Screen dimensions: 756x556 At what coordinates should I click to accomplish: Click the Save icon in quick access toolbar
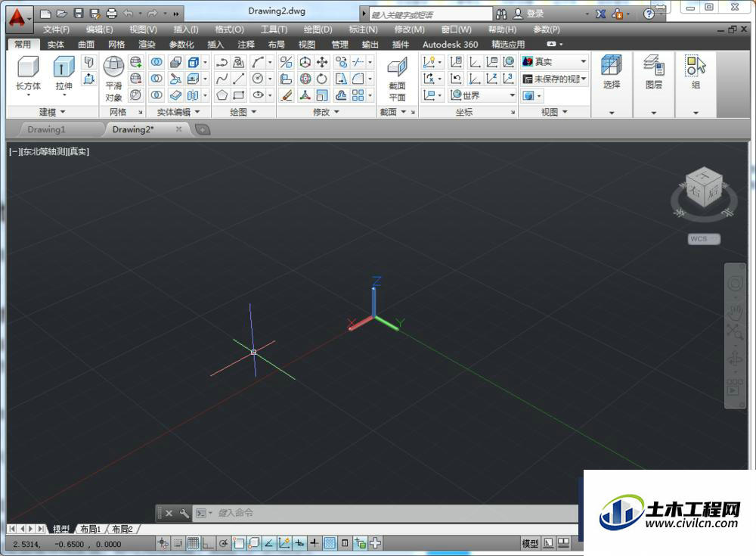[x=79, y=14]
